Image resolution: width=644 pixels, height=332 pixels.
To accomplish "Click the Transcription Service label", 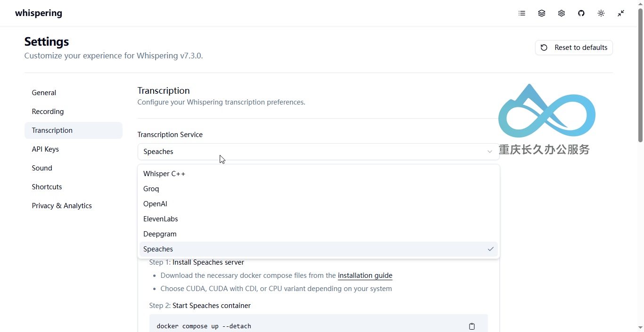I will point(170,135).
